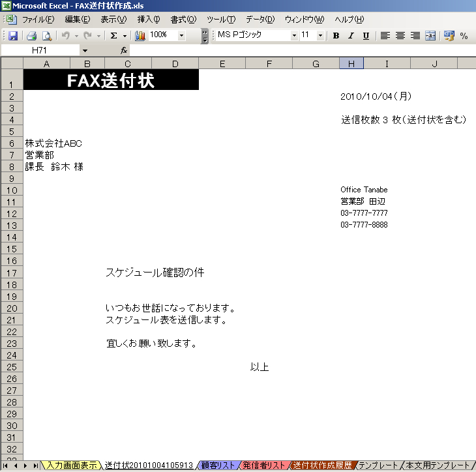The image size is (476, 472).
Task: Center align text
Action: pyautogui.click(x=400, y=35)
